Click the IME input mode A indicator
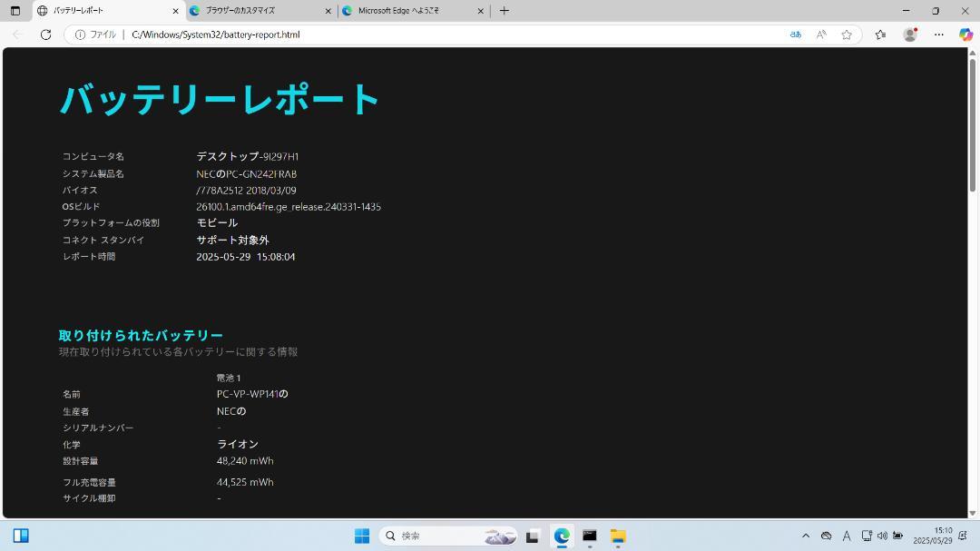This screenshot has width=980, height=551. pyautogui.click(x=847, y=536)
